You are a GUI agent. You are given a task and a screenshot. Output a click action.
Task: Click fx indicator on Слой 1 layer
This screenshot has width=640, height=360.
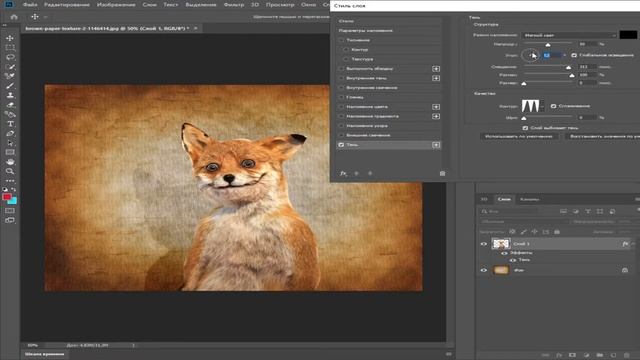coord(625,244)
